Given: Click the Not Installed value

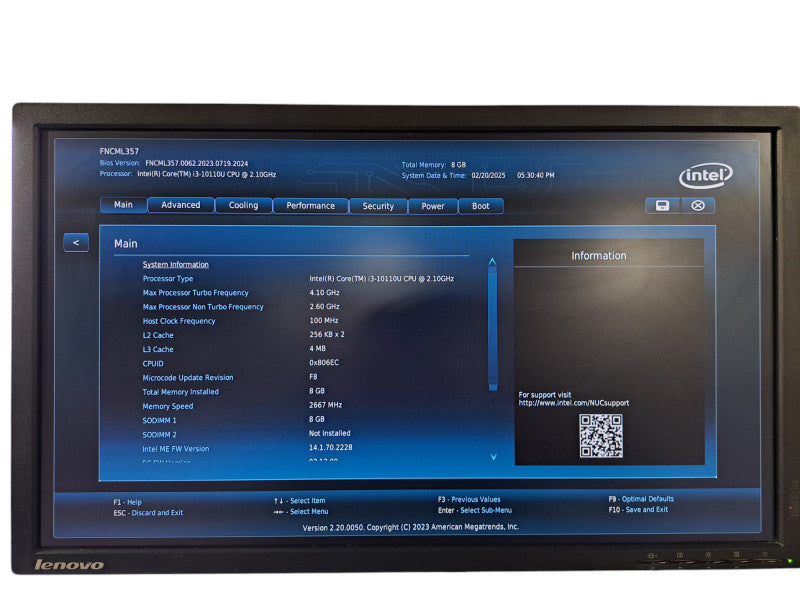Looking at the screenshot, I should click(330, 433).
